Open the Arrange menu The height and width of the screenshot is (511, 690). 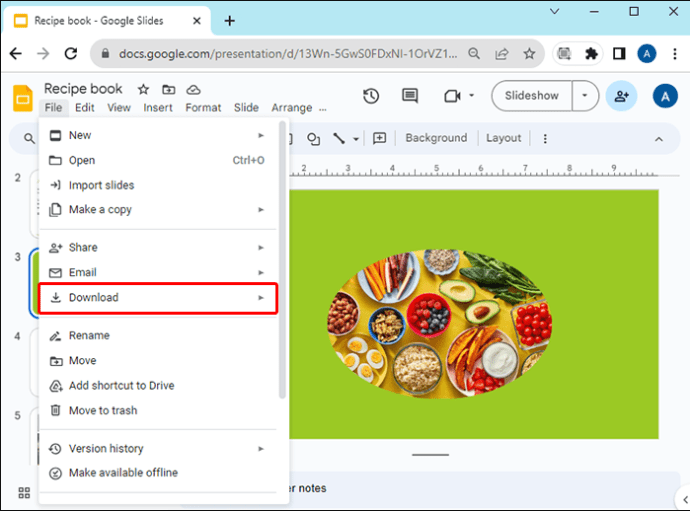click(291, 107)
